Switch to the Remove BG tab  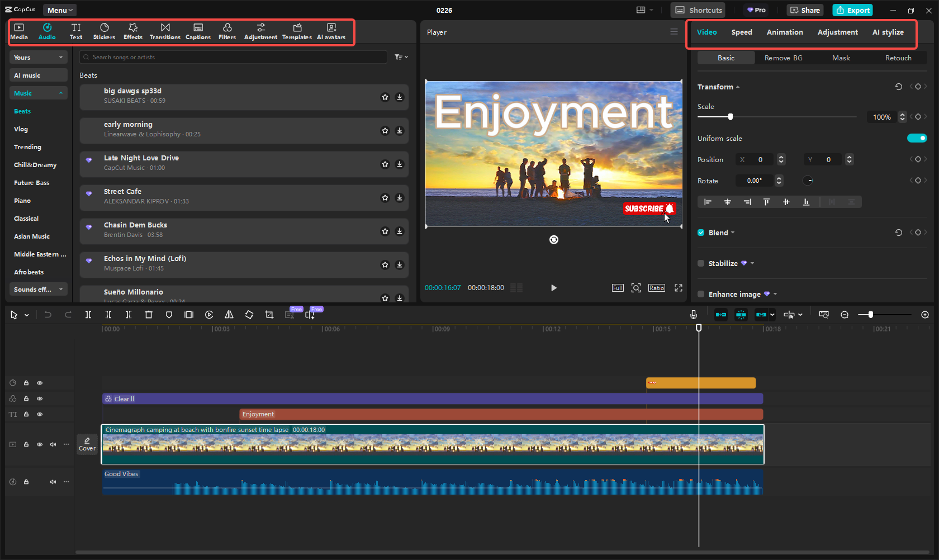(x=783, y=58)
